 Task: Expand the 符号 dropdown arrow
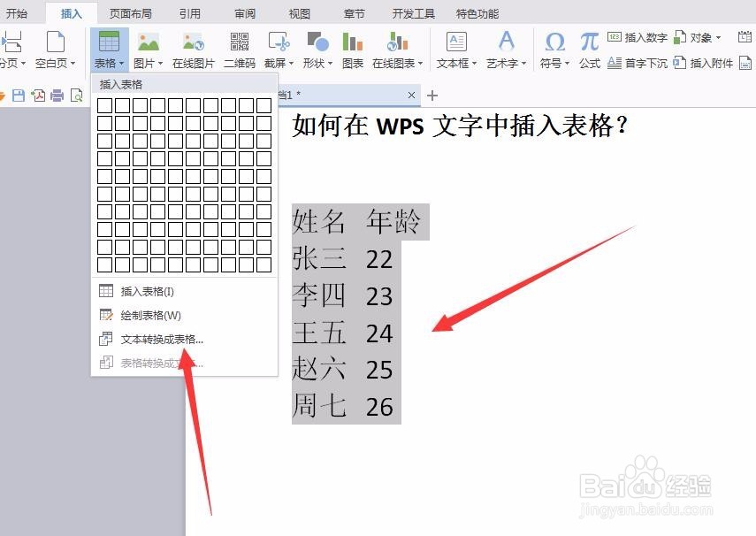pos(567,64)
